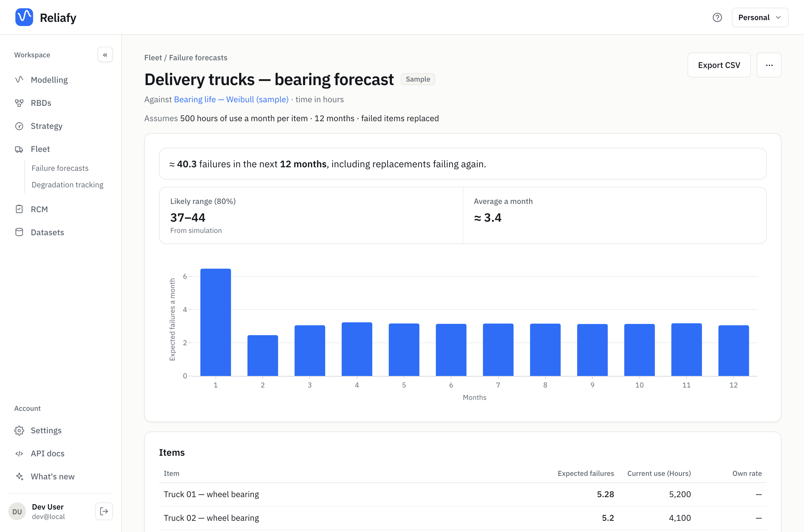804x532 pixels.
Task: Open Failure forecasts sub-item
Action: pos(60,168)
